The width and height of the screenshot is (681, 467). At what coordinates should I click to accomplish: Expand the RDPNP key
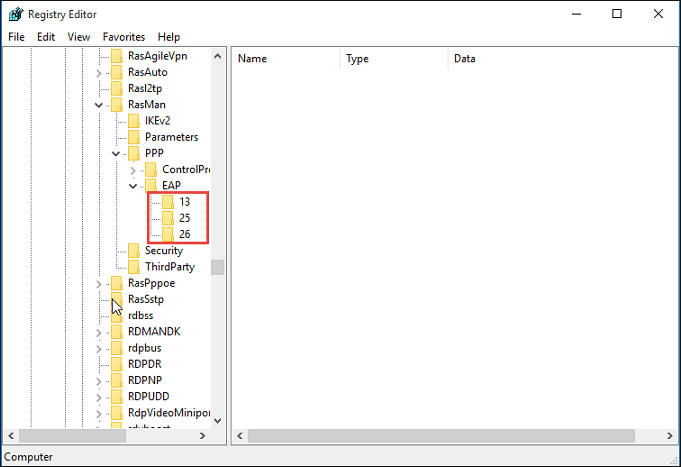pyautogui.click(x=99, y=381)
